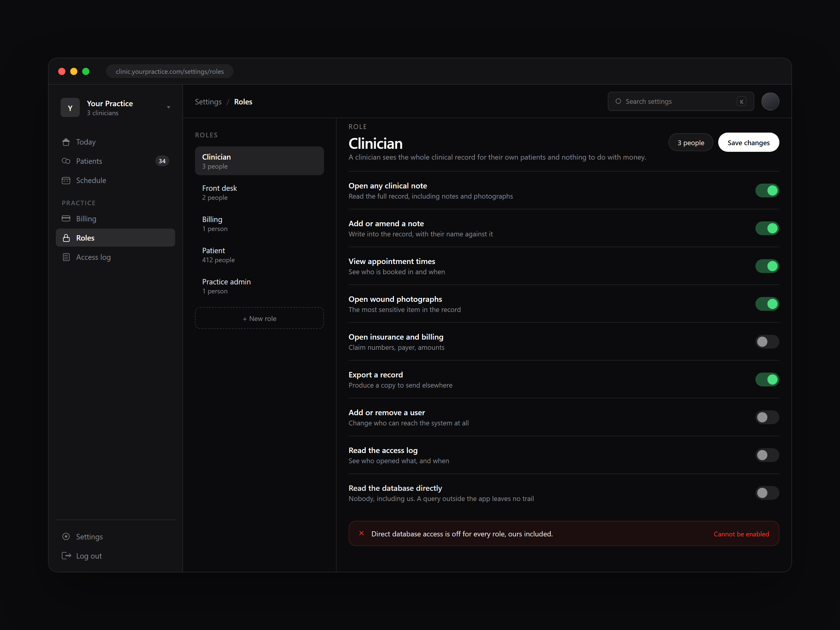This screenshot has width=840, height=630.
Task: Click the Schedule calendar icon
Action: (x=66, y=180)
